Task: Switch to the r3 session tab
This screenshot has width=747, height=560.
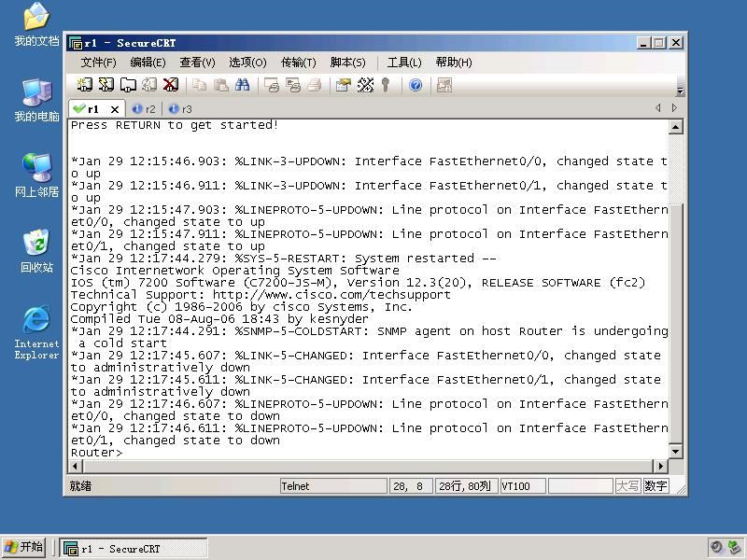Action: pyautogui.click(x=180, y=109)
